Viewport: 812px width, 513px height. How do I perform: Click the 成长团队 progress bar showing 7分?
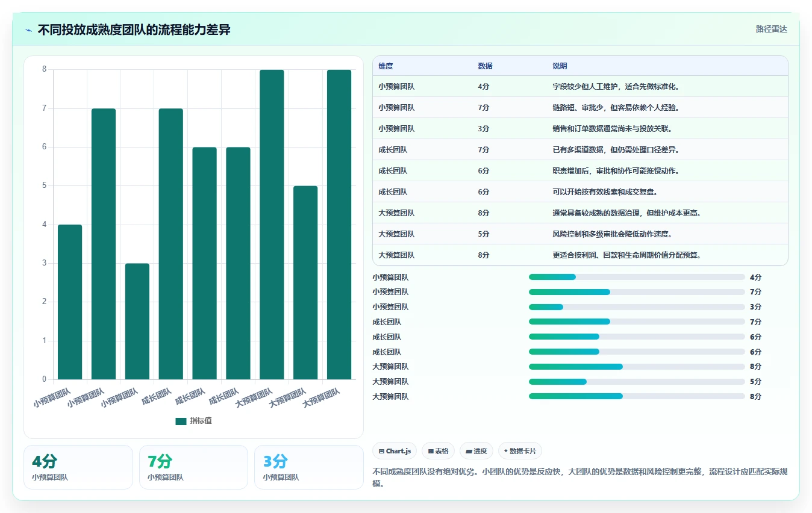coord(637,322)
